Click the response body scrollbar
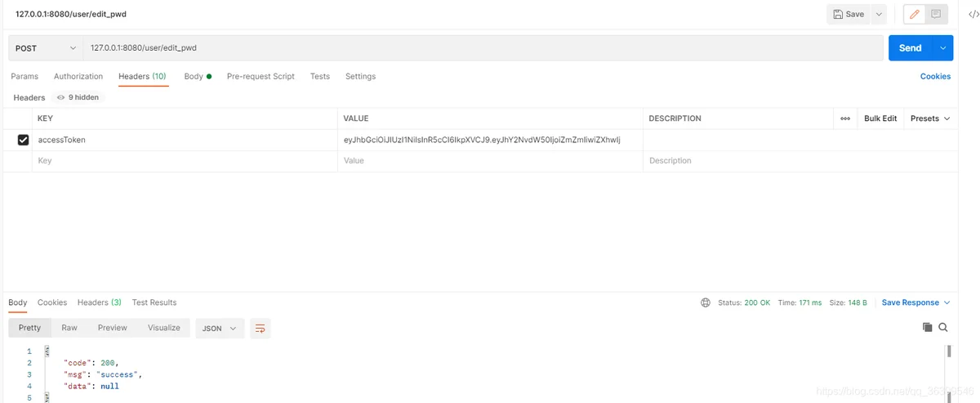This screenshot has width=980, height=403. (949, 352)
